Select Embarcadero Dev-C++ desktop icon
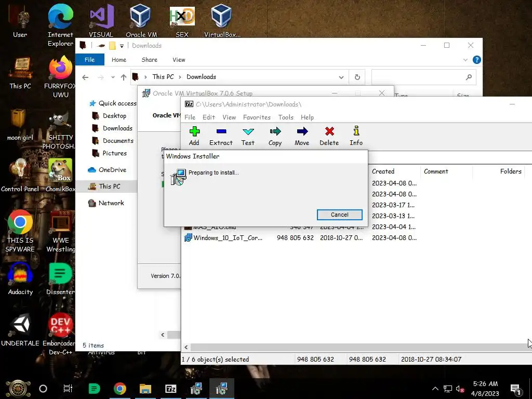 pos(60,334)
